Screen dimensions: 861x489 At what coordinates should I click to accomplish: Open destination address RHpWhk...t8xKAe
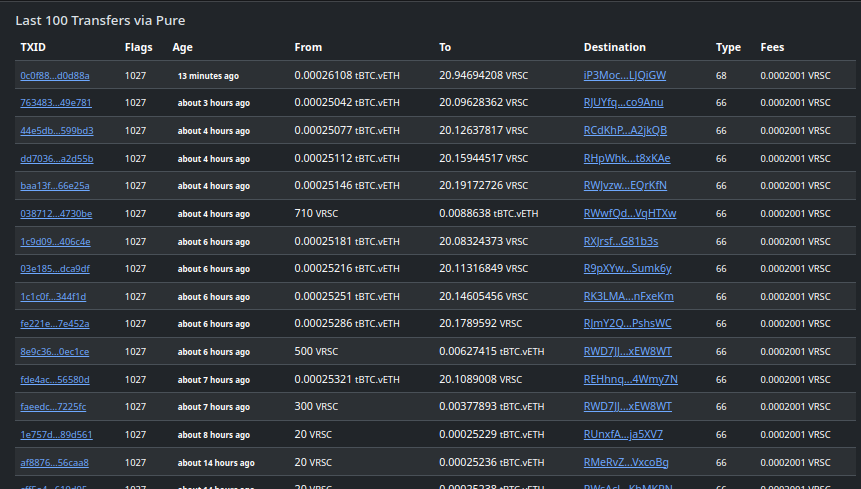point(627,159)
